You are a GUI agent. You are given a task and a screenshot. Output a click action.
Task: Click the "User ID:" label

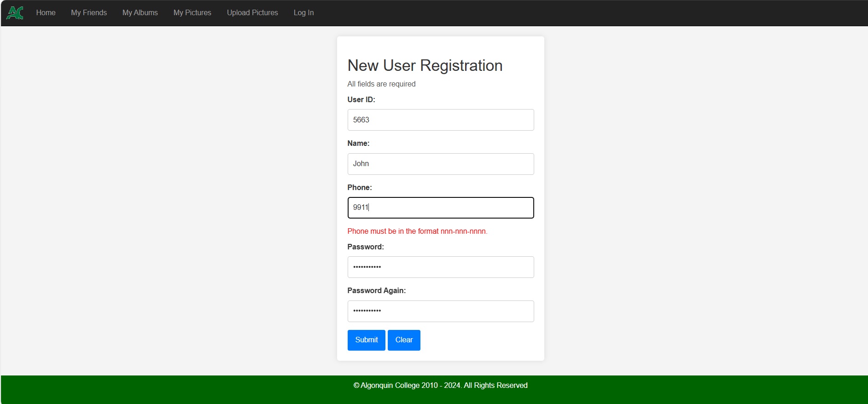pyautogui.click(x=361, y=99)
